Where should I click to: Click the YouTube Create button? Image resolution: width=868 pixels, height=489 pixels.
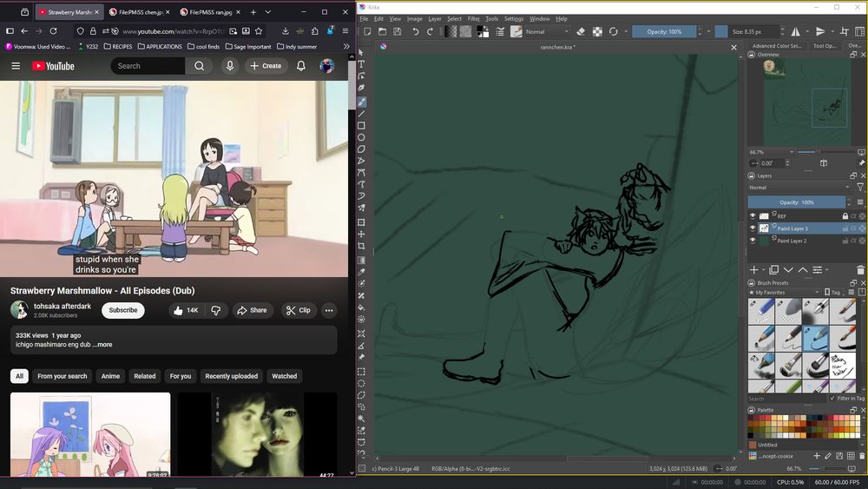coord(266,66)
